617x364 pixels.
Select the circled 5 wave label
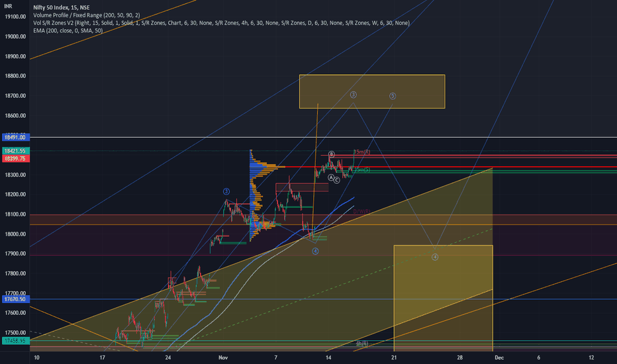(x=393, y=96)
